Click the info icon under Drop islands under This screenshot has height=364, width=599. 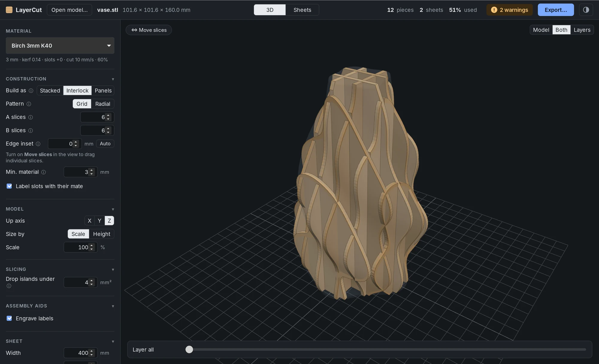point(9,286)
